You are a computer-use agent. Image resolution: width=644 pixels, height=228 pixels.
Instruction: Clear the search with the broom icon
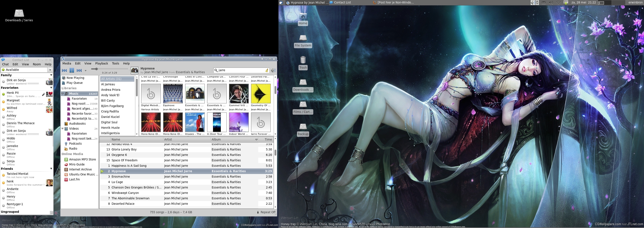[267, 70]
